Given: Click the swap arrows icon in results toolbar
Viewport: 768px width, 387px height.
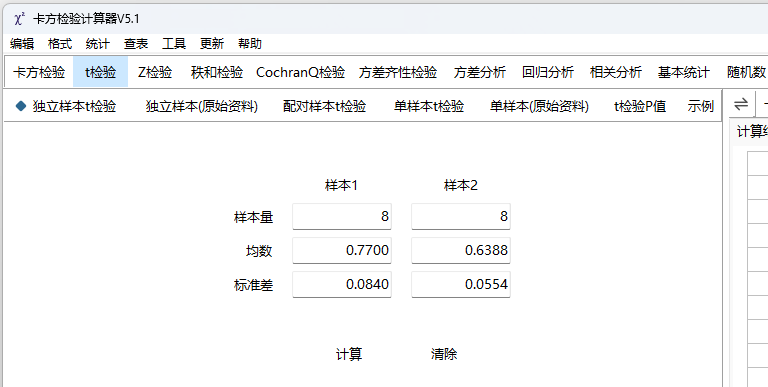Looking at the screenshot, I should [x=741, y=104].
